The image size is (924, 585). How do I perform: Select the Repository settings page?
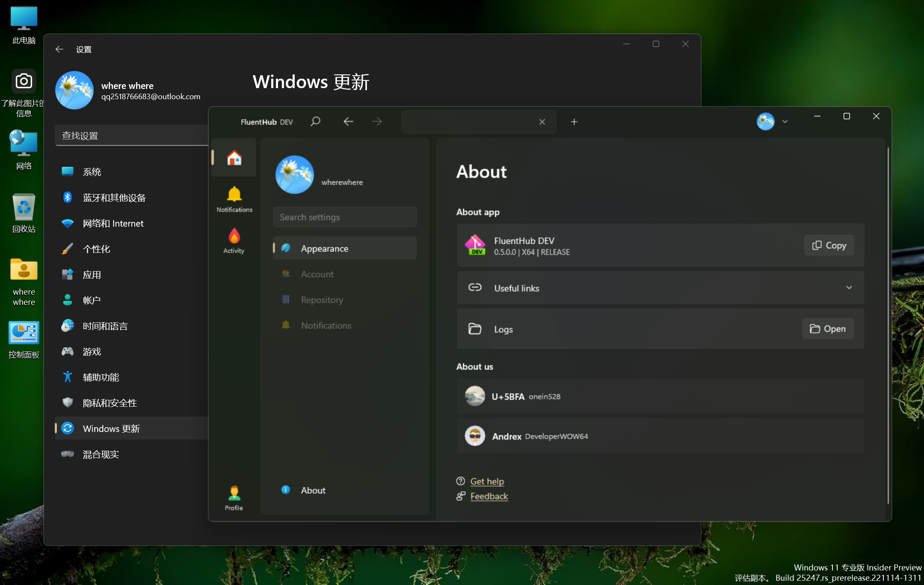tap(344, 299)
